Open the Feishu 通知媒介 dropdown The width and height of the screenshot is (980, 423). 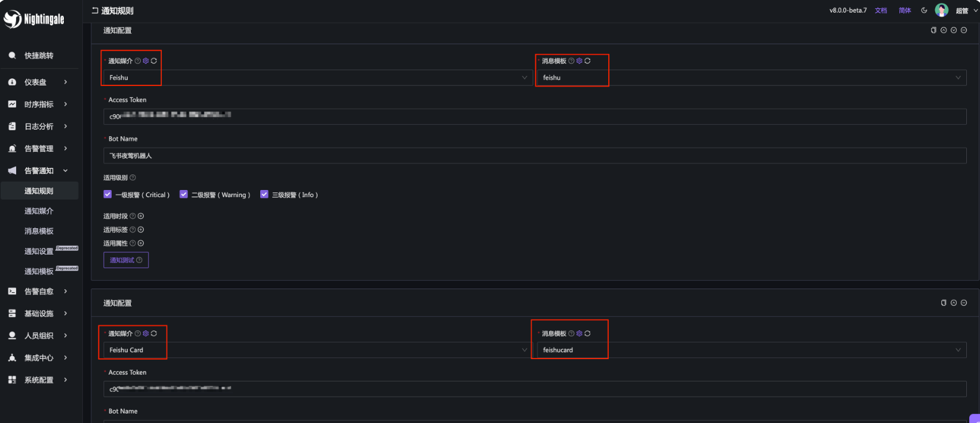[x=318, y=78]
